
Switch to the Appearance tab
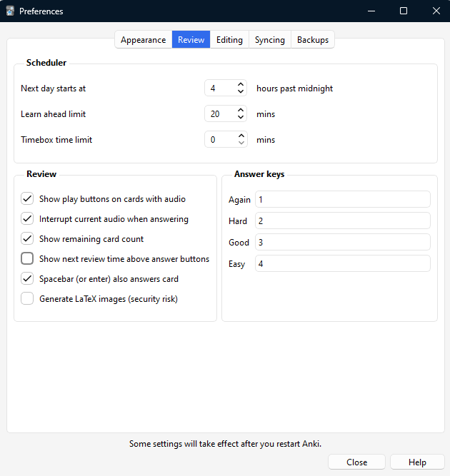[x=143, y=40]
